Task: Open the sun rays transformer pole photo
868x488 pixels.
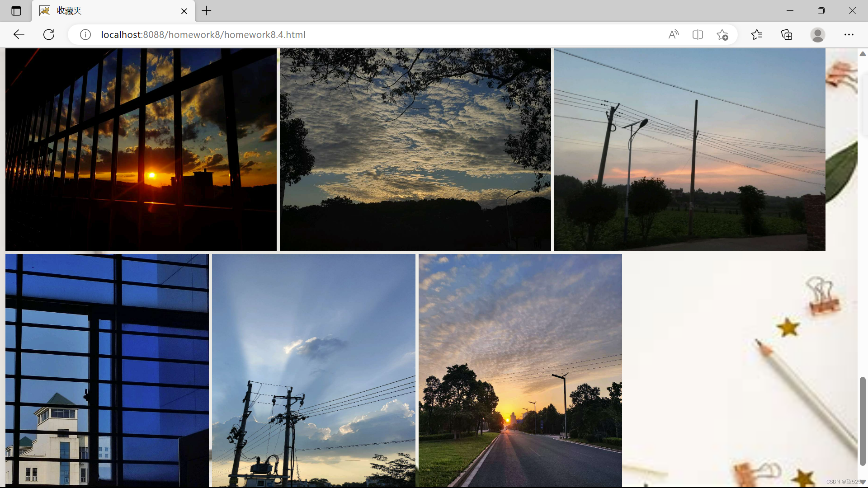Action: click(314, 370)
